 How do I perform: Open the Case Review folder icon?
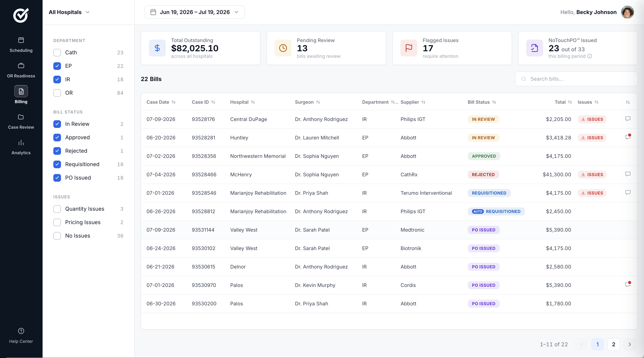[x=21, y=117]
